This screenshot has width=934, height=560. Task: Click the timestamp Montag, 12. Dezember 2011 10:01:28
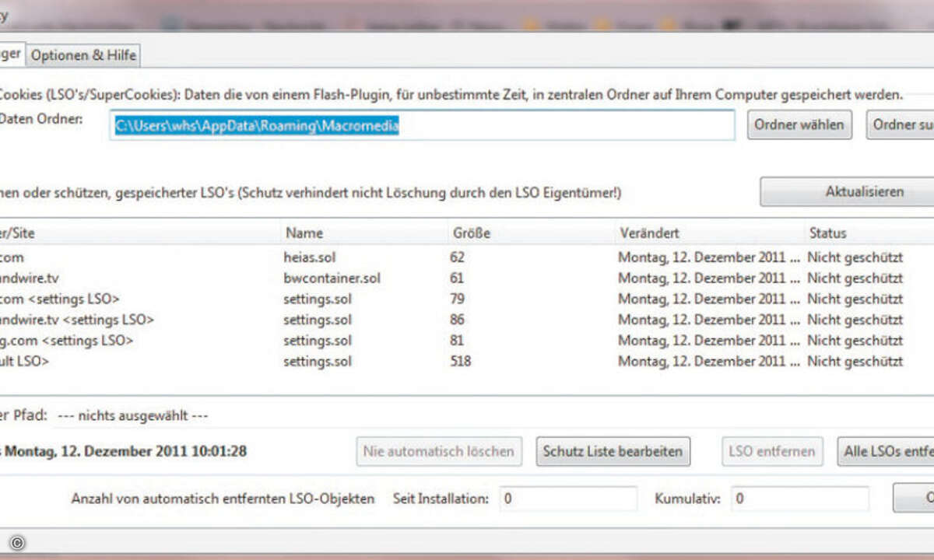[x=126, y=451]
